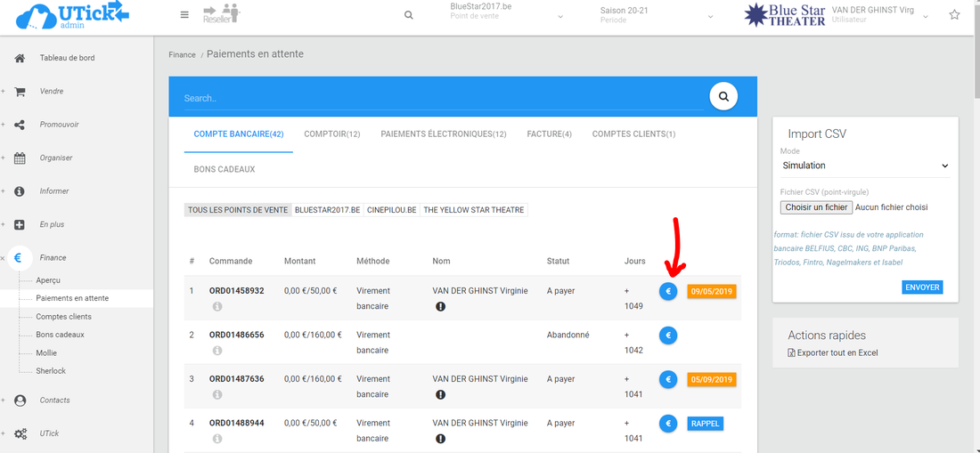Click euro payment icon for order ORD01458932
The width and height of the screenshot is (980, 453).
click(x=668, y=291)
